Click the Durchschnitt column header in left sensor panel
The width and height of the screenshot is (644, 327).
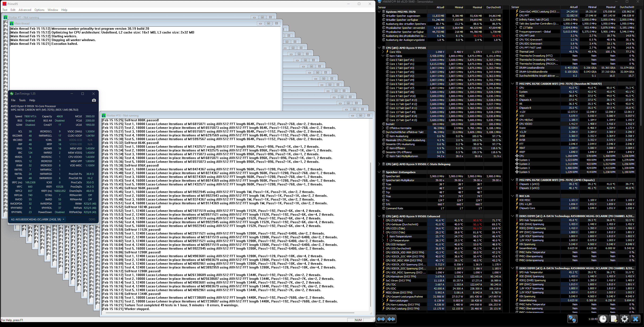click(493, 7)
